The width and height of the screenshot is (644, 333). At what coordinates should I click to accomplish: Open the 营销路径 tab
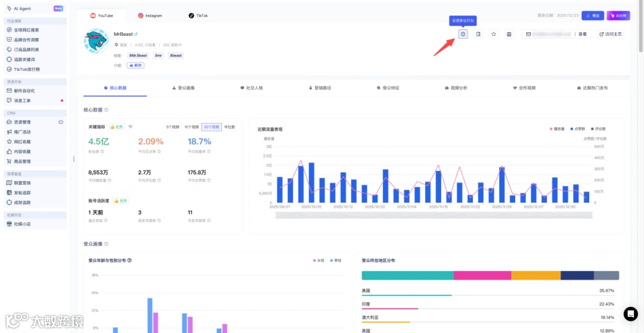pos(320,88)
